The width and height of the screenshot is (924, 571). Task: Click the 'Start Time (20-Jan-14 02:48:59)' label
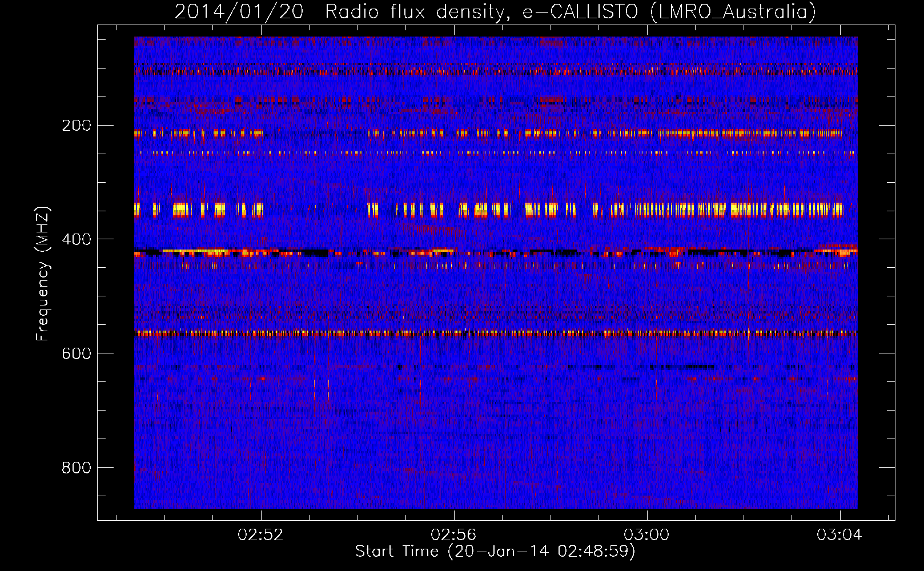(x=495, y=552)
